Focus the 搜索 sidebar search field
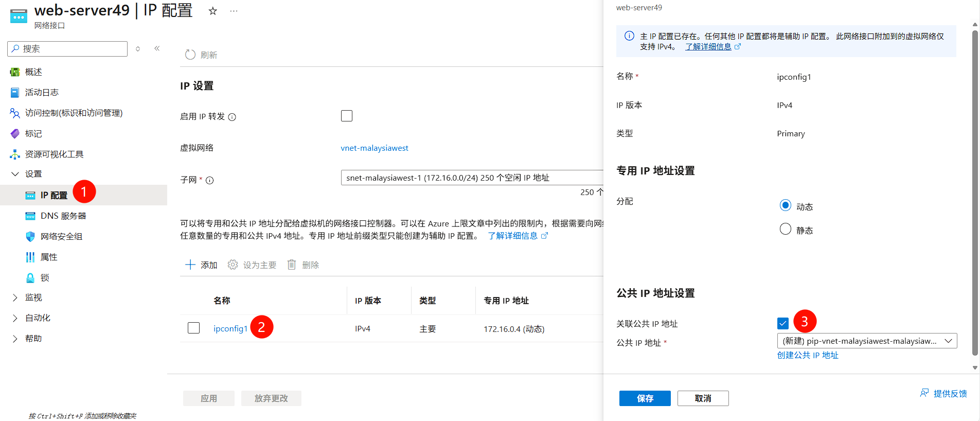The width and height of the screenshot is (980, 421). pos(67,49)
